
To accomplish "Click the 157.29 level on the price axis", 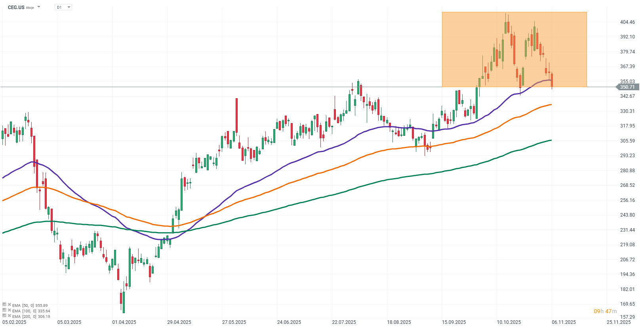I will [627, 317].
